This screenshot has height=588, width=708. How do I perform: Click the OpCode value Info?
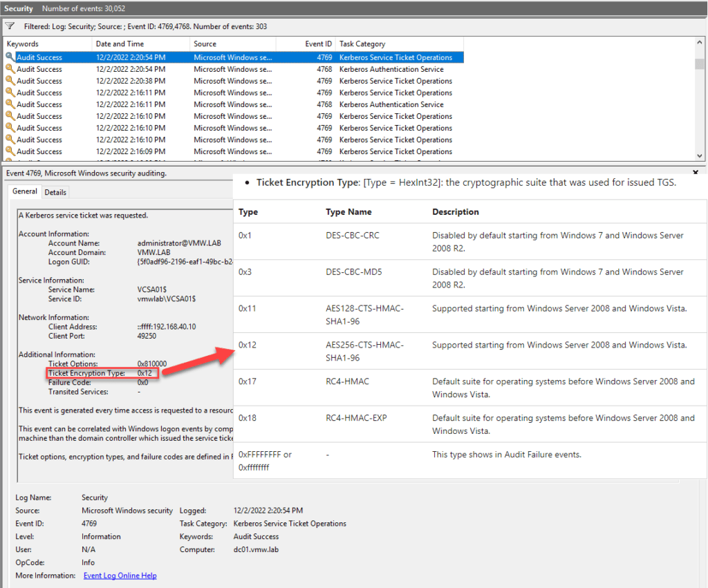(88, 562)
